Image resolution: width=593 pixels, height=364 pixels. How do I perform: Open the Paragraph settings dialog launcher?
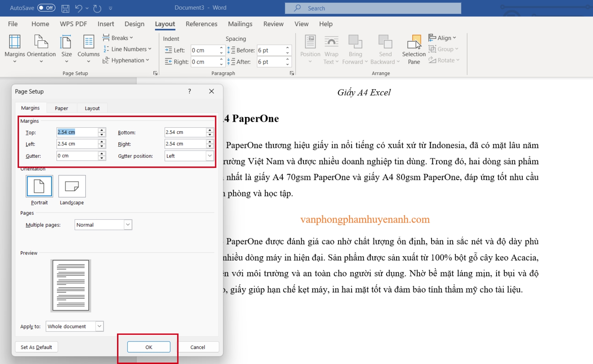click(292, 73)
